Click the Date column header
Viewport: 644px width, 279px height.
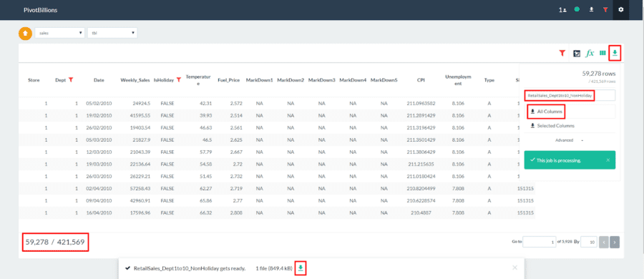99,80
